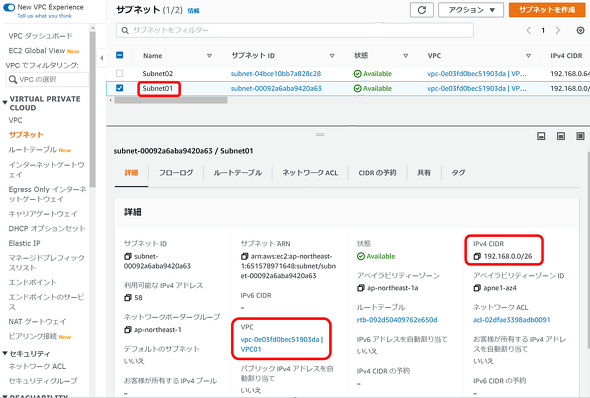The image size is (590, 398).
Task: Open subnet-00092a6aba9420a63 link in table
Action: (x=276, y=88)
